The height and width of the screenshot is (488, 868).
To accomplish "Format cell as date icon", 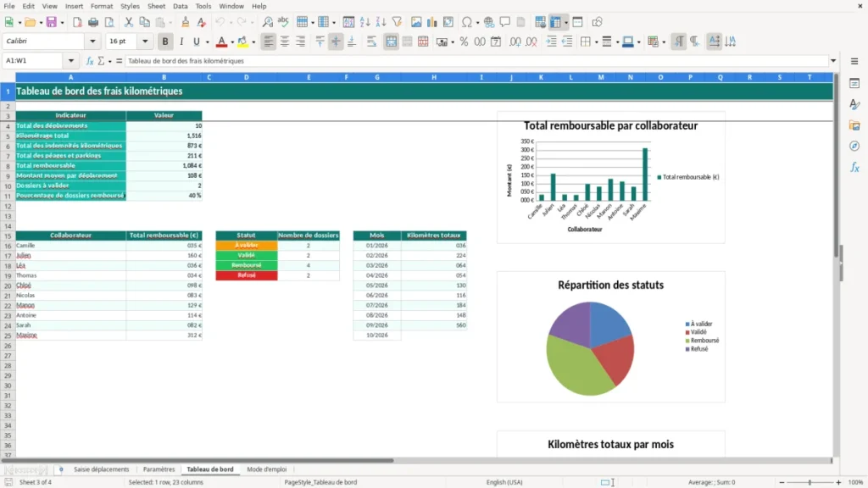I will click(x=496, y=42).
